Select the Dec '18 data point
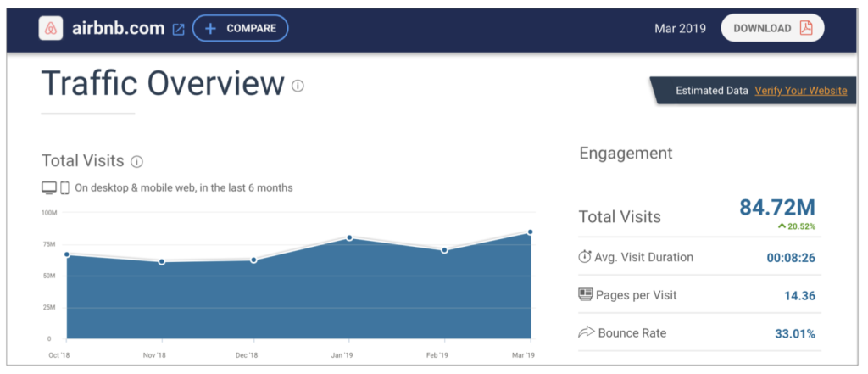 tap(253, 260)
